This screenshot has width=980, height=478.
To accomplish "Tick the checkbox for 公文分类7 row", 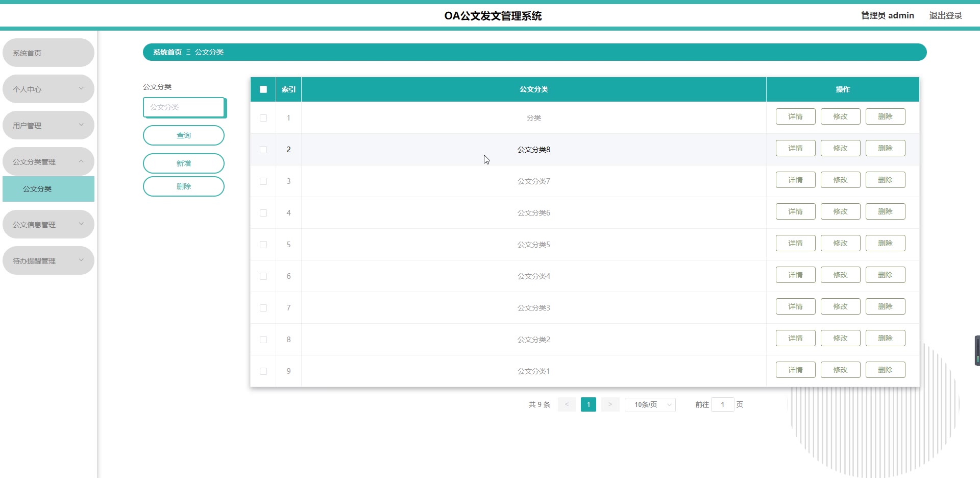I will 263,181.
